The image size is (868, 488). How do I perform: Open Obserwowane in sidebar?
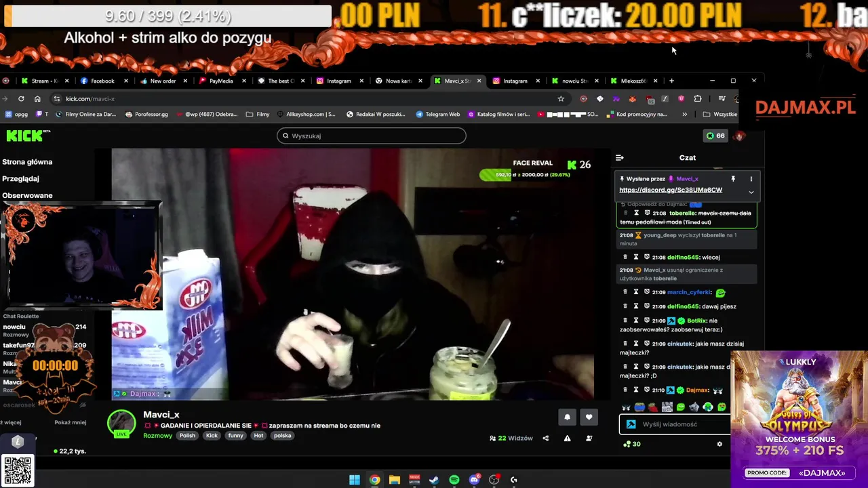[x=27, y=195]
